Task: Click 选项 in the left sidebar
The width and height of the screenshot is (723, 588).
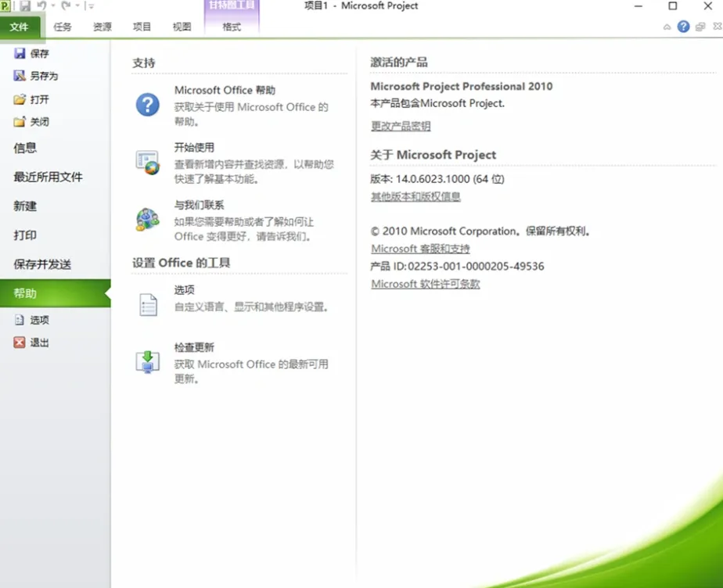Action: pos(31,320)
